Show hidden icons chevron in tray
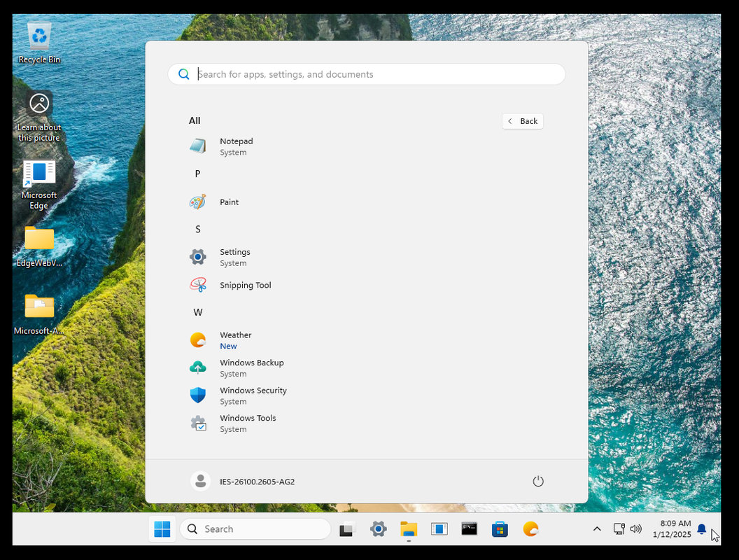The image size is (739, 560). tap(597, 529)
